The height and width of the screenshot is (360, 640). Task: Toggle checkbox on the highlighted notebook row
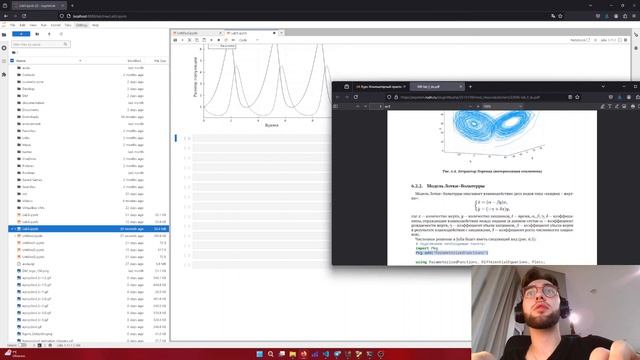[12, 229]
